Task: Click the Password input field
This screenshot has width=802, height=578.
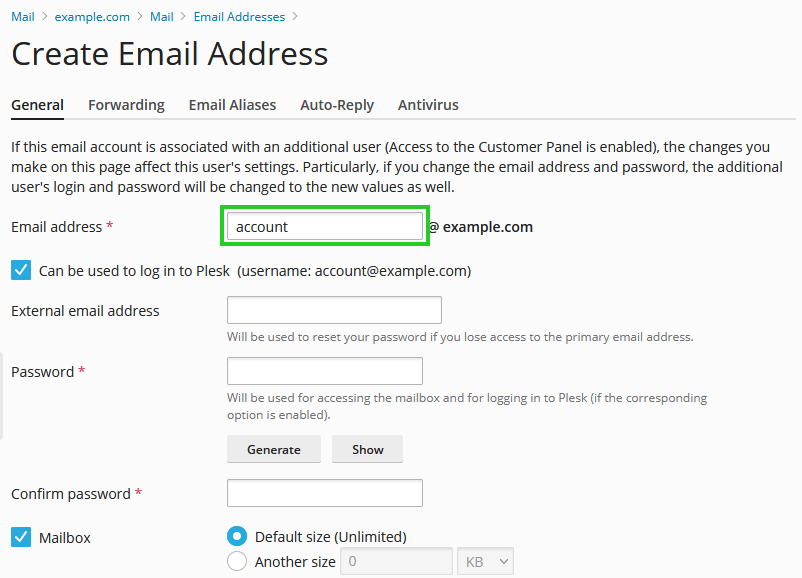Action: pos(324,371)
